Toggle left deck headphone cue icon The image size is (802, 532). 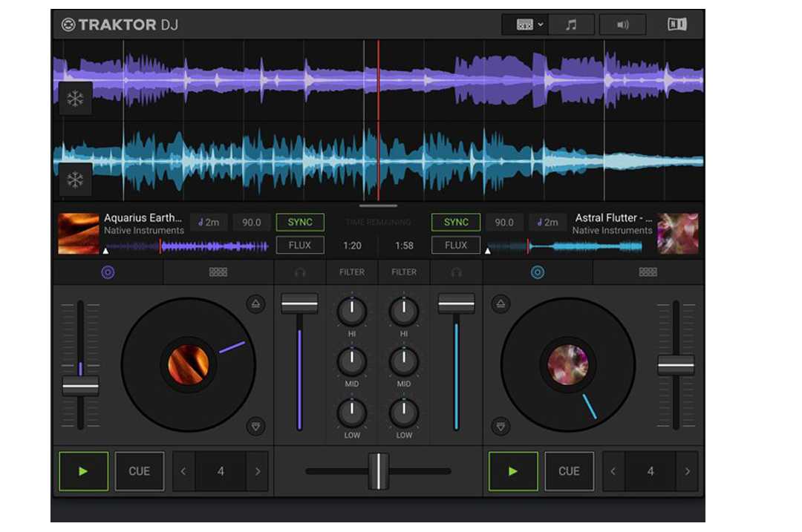click(300, 272)
